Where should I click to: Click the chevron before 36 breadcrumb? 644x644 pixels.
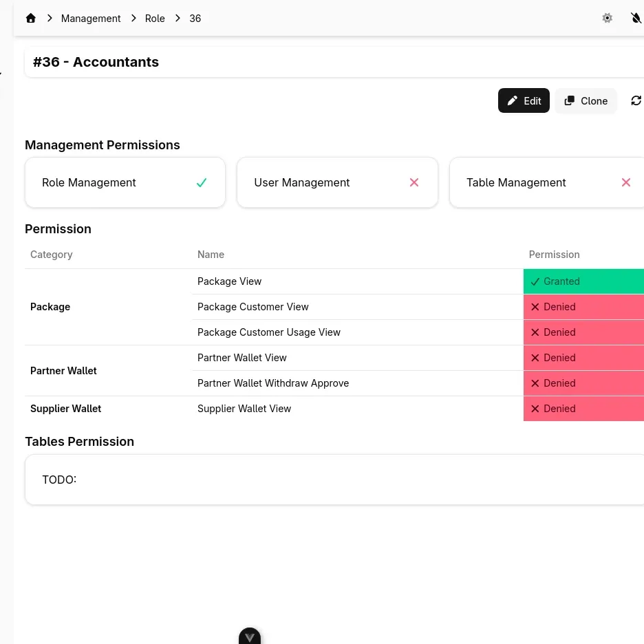pyautogui.click(x=178, y=18)
